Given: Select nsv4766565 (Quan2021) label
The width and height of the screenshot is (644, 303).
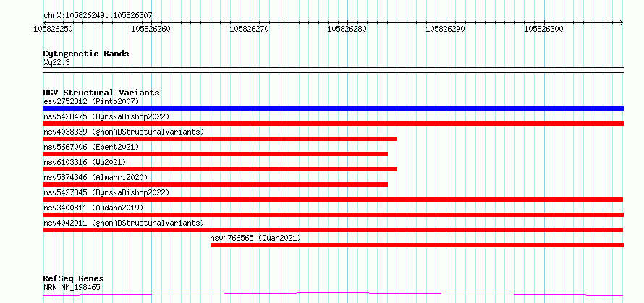Looking at the screenshot, I should pos(255,238).
